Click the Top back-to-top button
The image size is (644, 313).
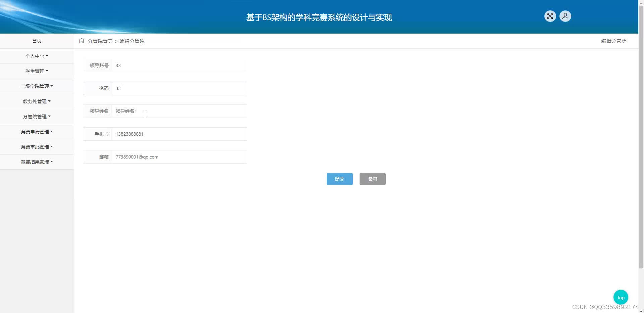[621, 297]
